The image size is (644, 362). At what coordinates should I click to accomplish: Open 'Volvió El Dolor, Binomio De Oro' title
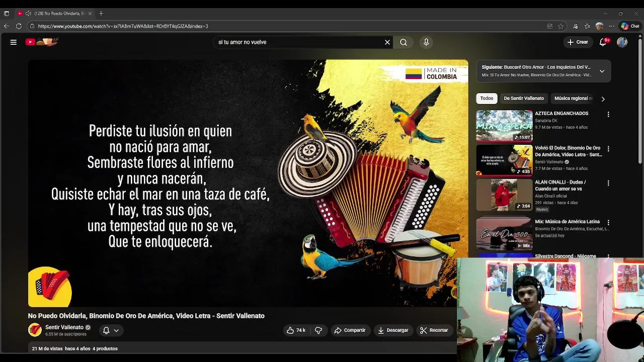click(x=569, y=151)
